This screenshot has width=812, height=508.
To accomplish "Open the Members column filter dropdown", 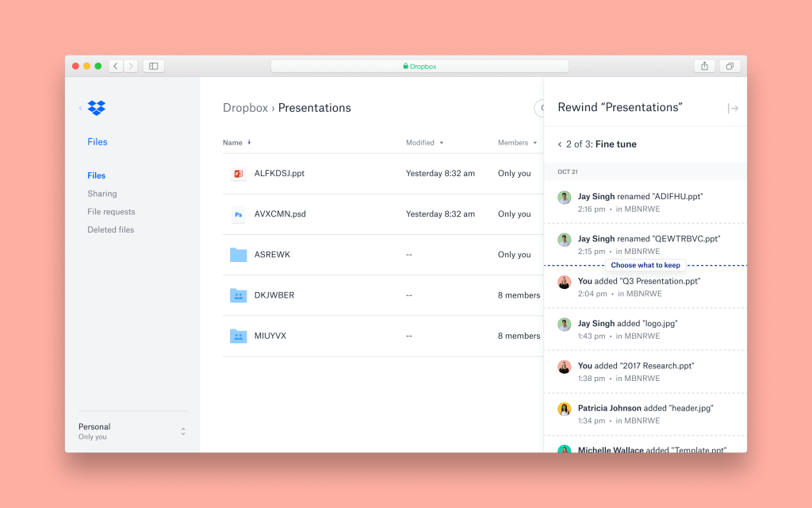I will click(x=534, y=143).
